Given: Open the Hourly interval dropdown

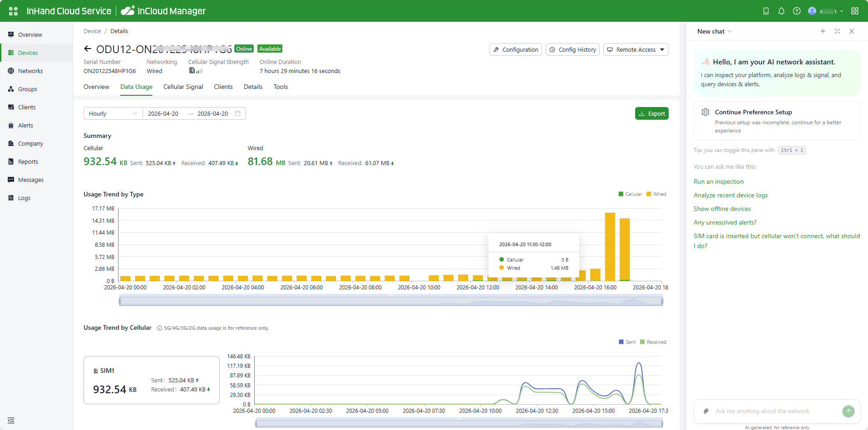Looking at the screenshot, I should [x=113, y=113].
